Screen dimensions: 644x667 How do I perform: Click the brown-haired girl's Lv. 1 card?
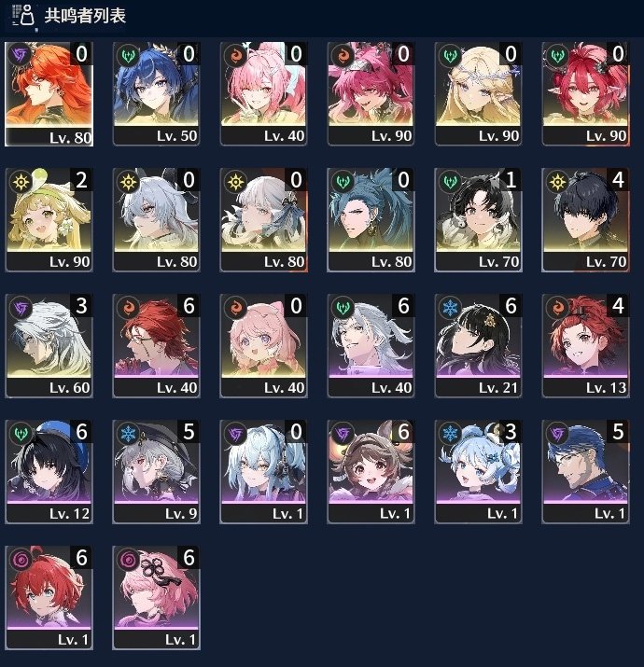(371, 472)
